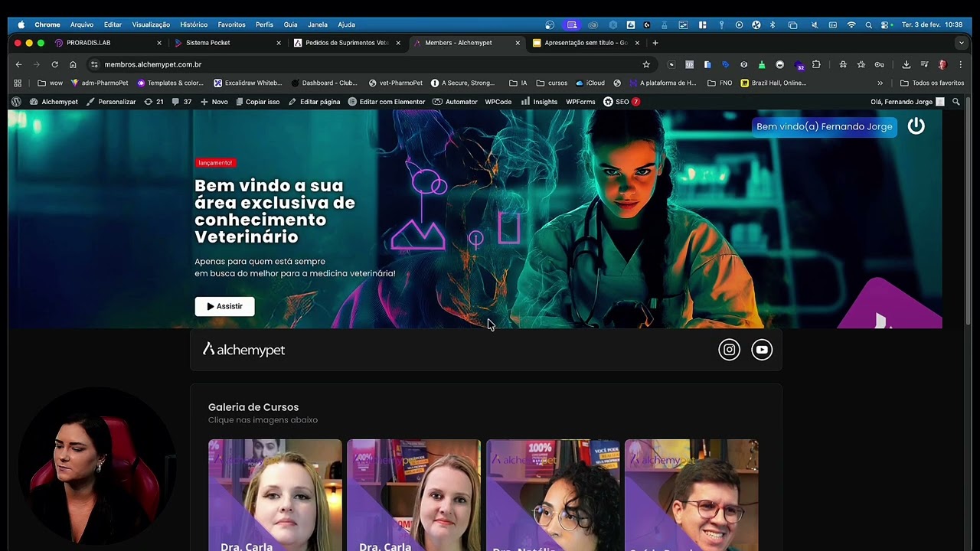Click the Galeria de Cursos heading
Viewport: 980px width, 551px height.
click(x=253, y=407)
